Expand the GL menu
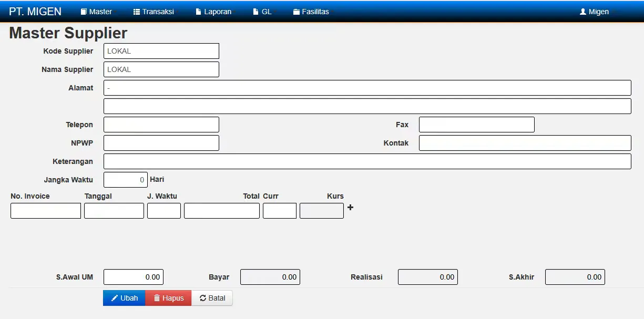 tap(265, 12)
